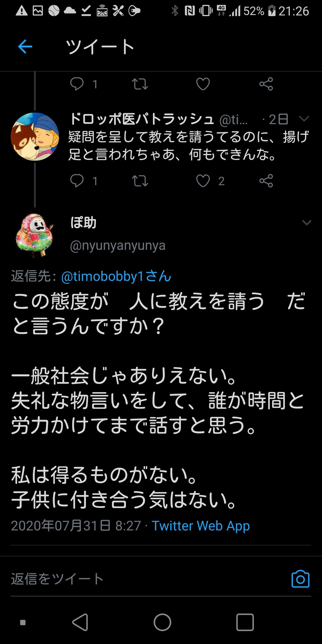Retweet ドロッポ医パトラッシュ's tweet
The height and width of the screenshot is (644, 322).
pos(140,181)
